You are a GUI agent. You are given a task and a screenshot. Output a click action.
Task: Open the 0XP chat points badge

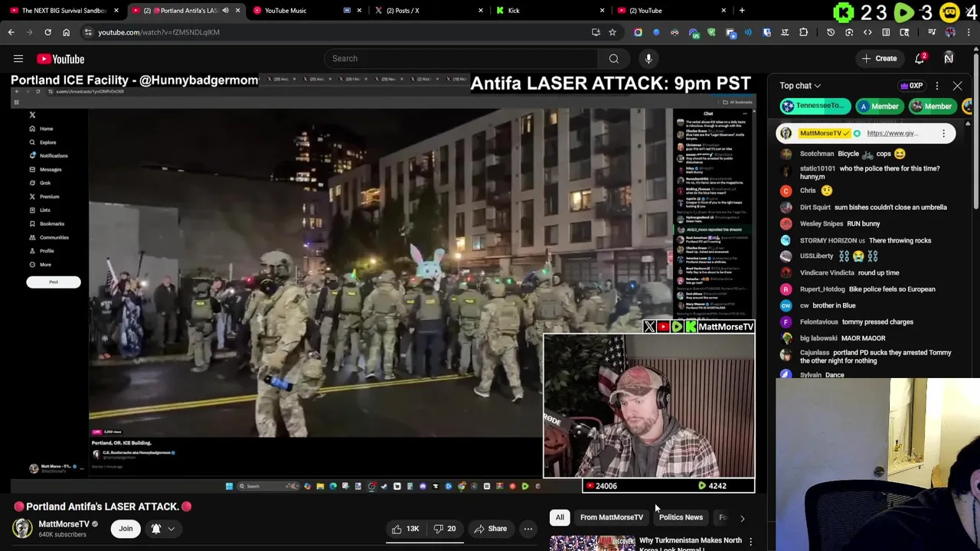[911, 86]
